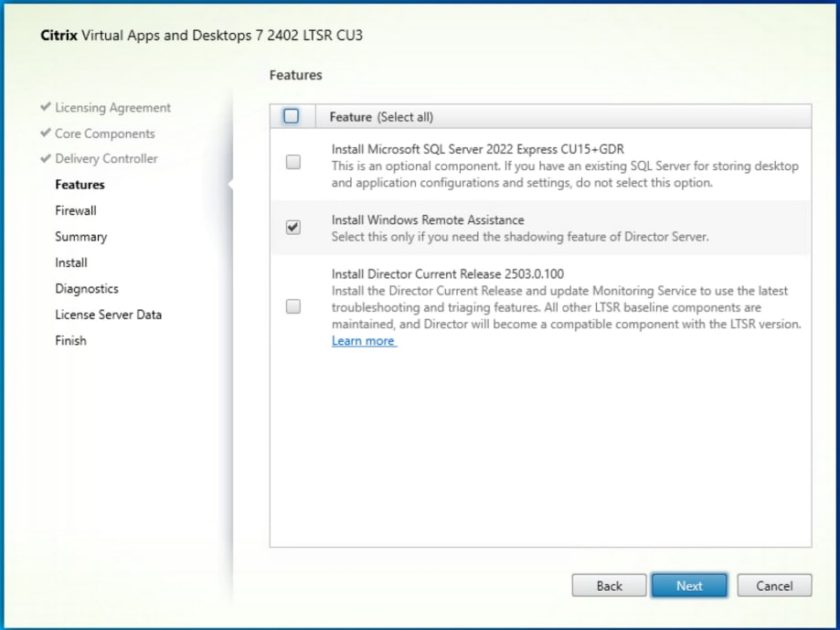840x630 pixels.
Task: Click the Licensing Agreement checkmark icon
Action: (x=46, y=107)
